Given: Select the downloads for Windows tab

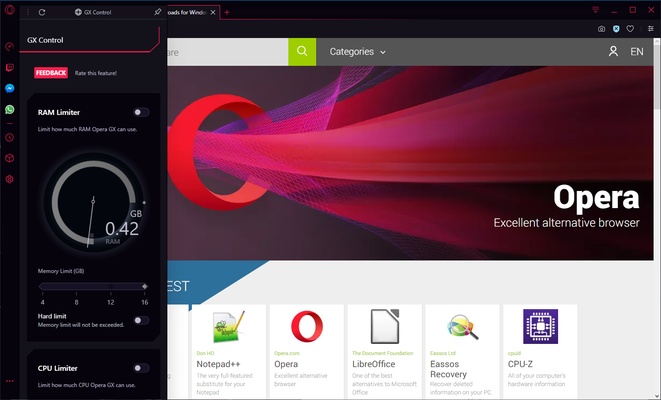Looking at the screenshot, I should [187, 12].
